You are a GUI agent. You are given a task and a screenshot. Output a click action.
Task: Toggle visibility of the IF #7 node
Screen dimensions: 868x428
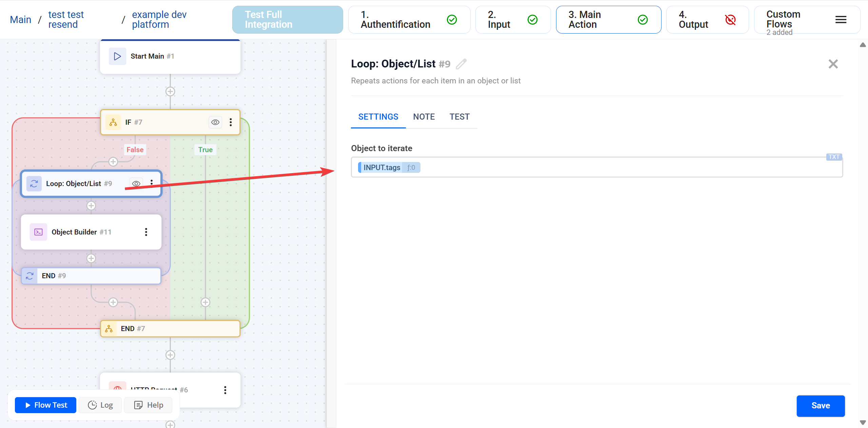215,122
